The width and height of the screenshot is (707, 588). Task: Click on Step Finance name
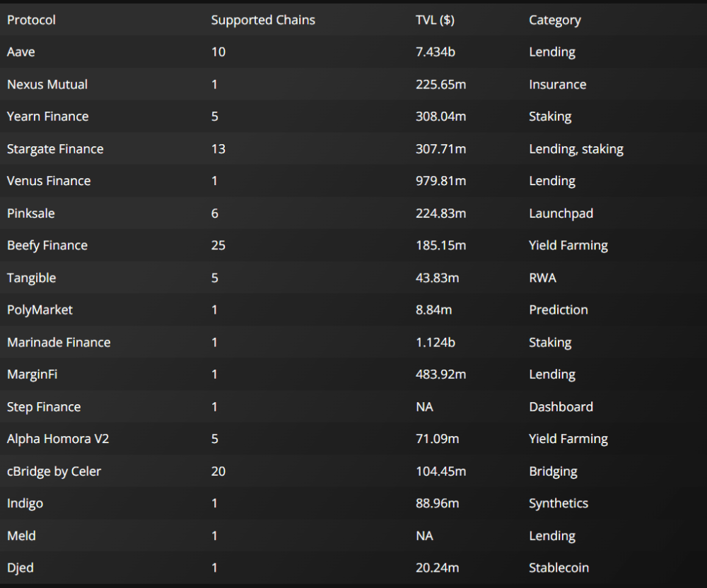point(44,407)
